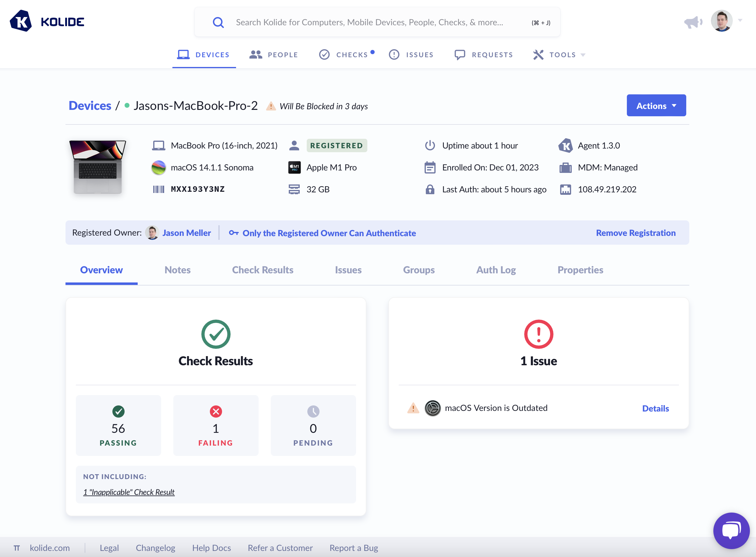Open the Actions dropdown button

coord(656,106)
